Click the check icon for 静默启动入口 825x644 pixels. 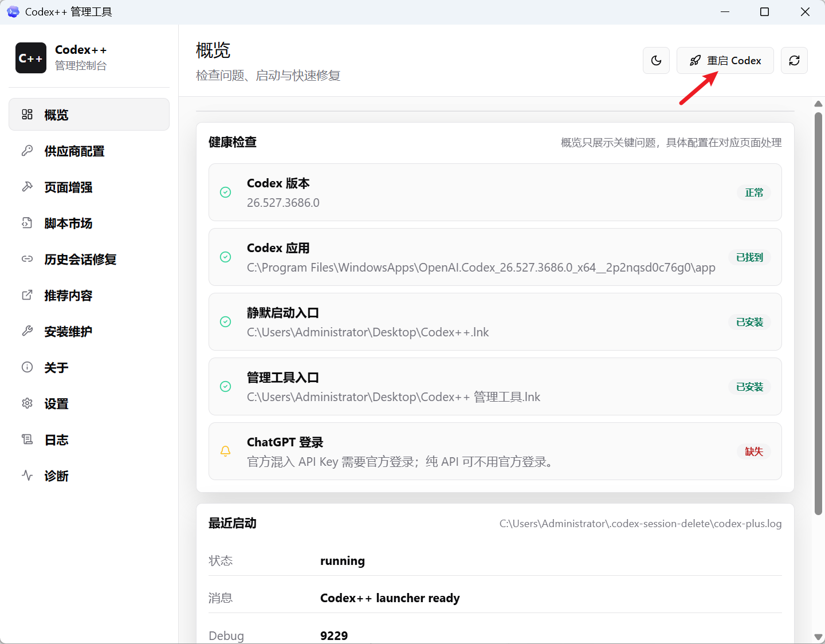[226, 322]
